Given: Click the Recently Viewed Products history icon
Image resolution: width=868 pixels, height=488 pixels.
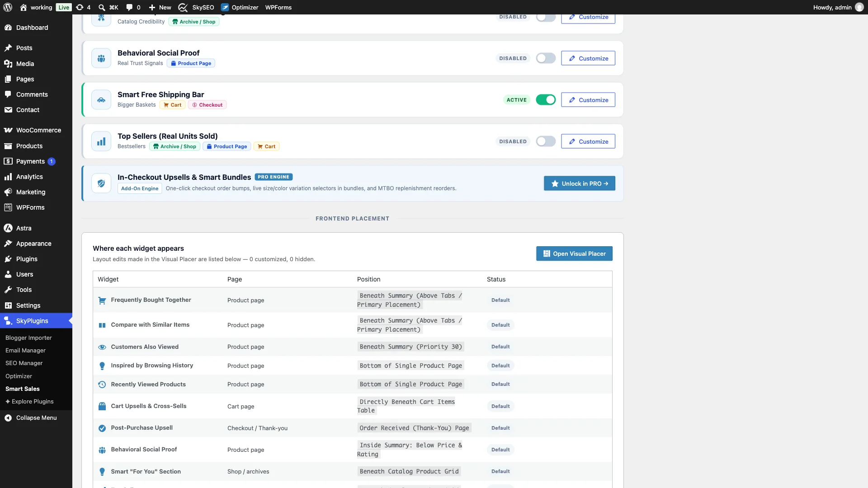Looking at the screenshot, I should point(102,385).
